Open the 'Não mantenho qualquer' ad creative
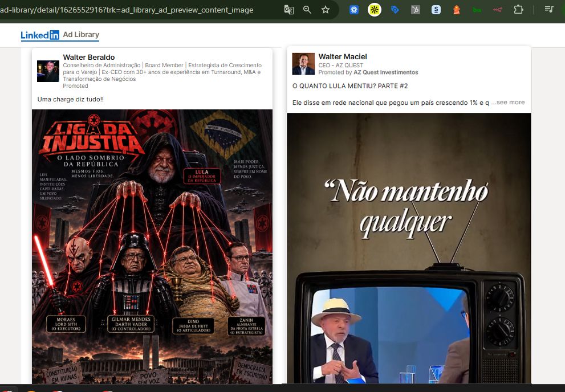 tap(409, 248)
